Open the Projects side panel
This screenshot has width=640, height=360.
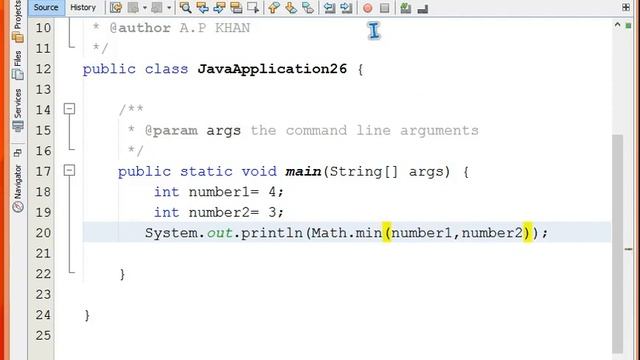(x=18, y=21)
